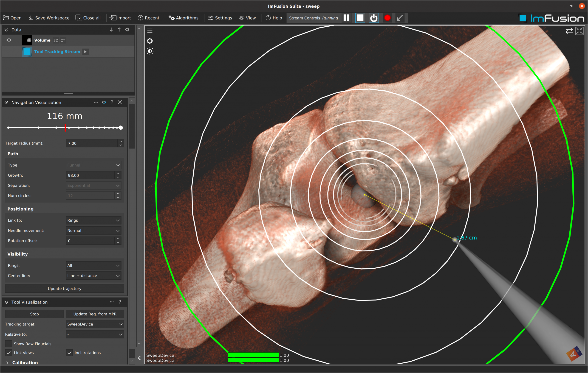Image resolution: width=588 pixels, height=373 pixels.
Task: Pause the running stream
Action: tap(346, 18)
